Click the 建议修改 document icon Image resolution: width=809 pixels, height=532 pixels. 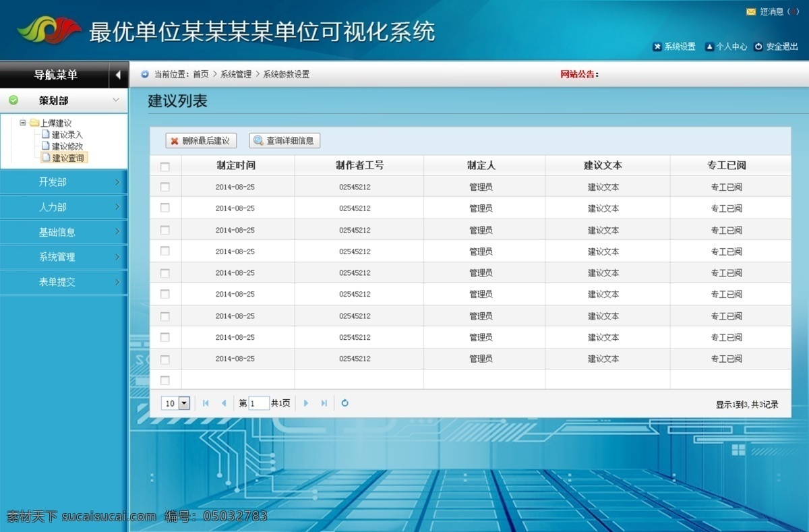click(46, 146)
